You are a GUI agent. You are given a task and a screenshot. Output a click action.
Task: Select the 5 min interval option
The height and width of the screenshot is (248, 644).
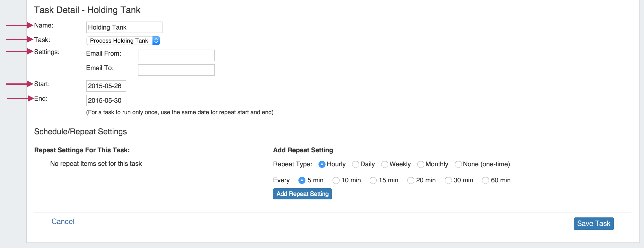[302, 180]
